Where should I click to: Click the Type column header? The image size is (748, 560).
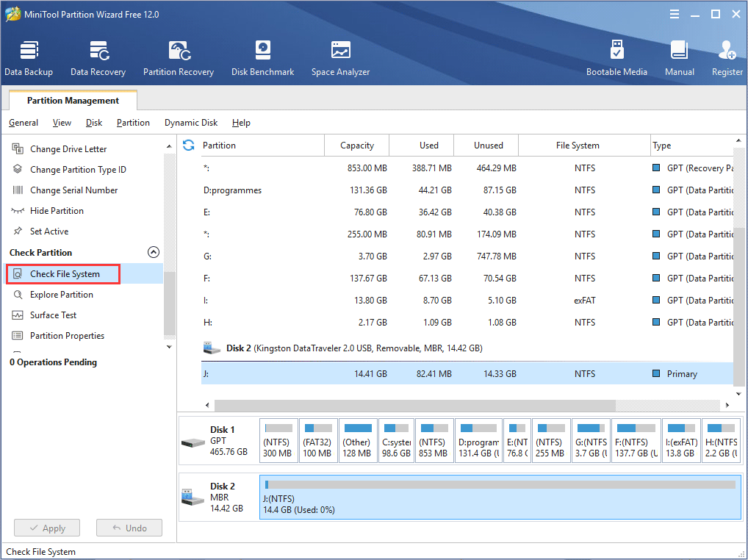pos(691,145)
